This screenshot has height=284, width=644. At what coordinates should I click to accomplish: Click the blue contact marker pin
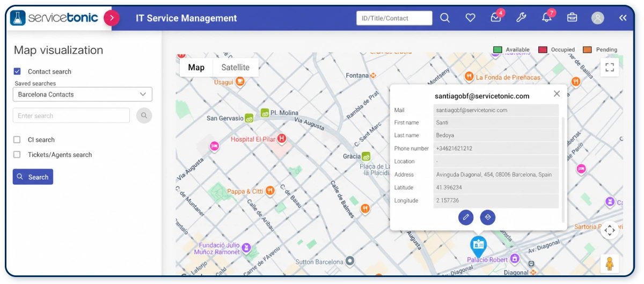(x=478, y=246)
